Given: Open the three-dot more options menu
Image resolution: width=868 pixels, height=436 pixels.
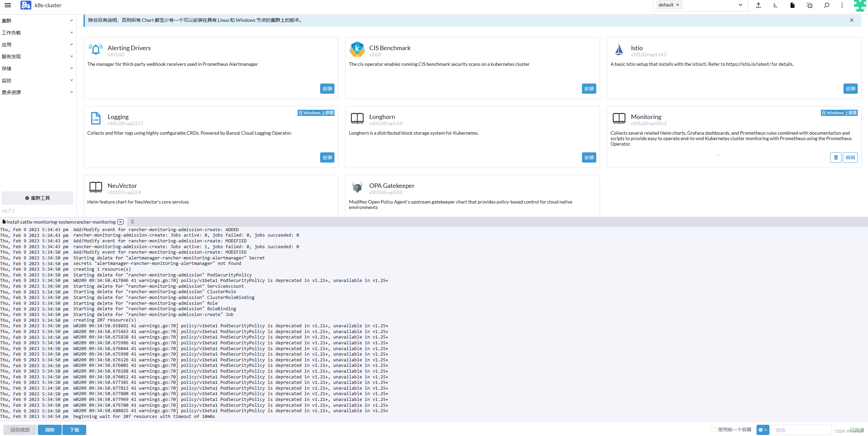Looking at the screenshot, I should pyautogui.click(x=842, y=5).
